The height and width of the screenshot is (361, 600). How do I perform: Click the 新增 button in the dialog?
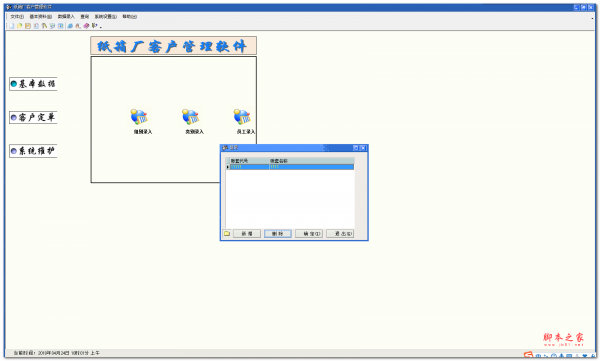coord(247,234)
